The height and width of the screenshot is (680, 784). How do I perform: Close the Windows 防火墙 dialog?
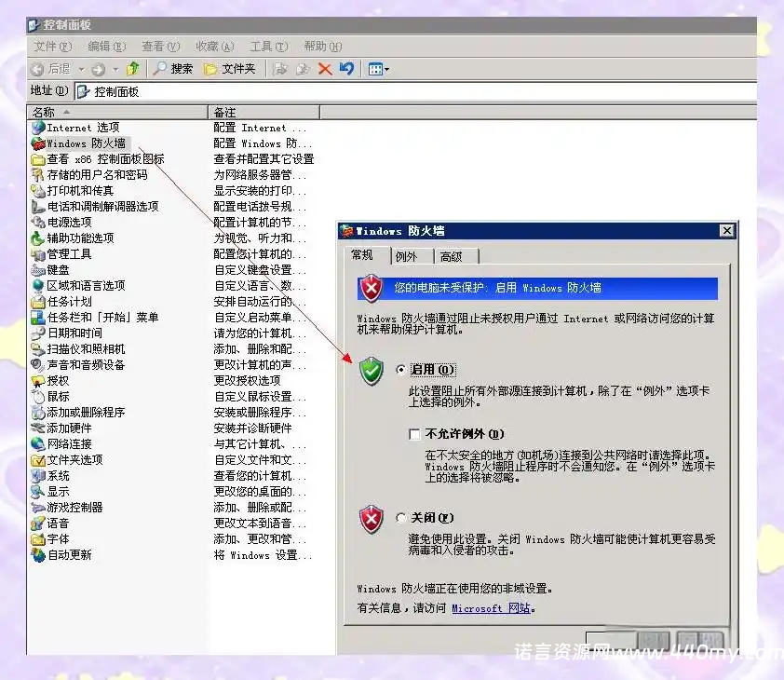pyautogui.click(x=727, y=231)
